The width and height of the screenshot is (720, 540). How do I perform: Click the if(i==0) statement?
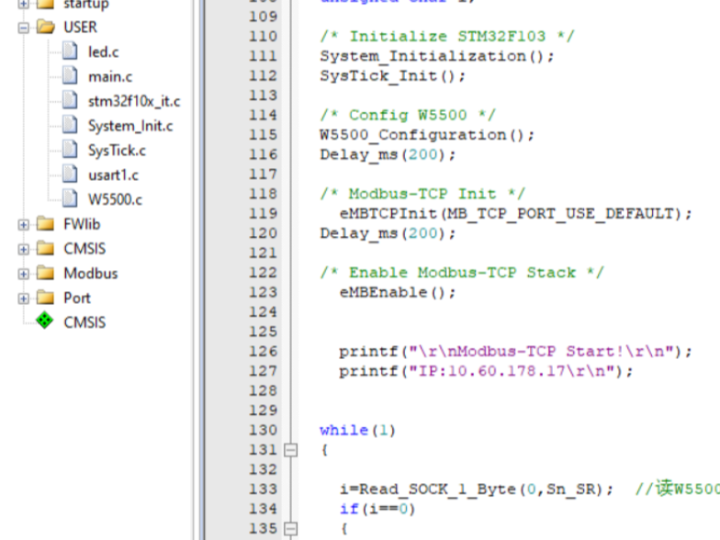click(x=377, y=509)
